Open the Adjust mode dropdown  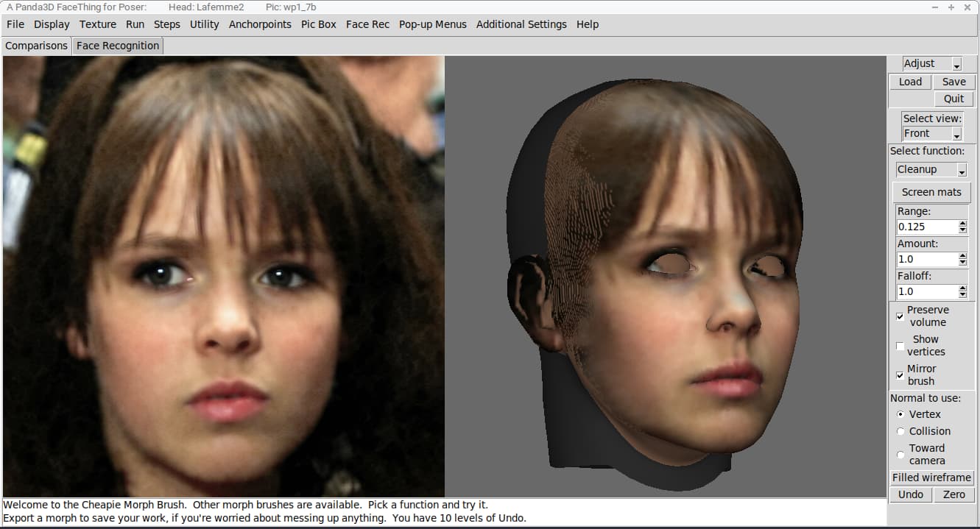pyautogui.click(x=932, y=64)
